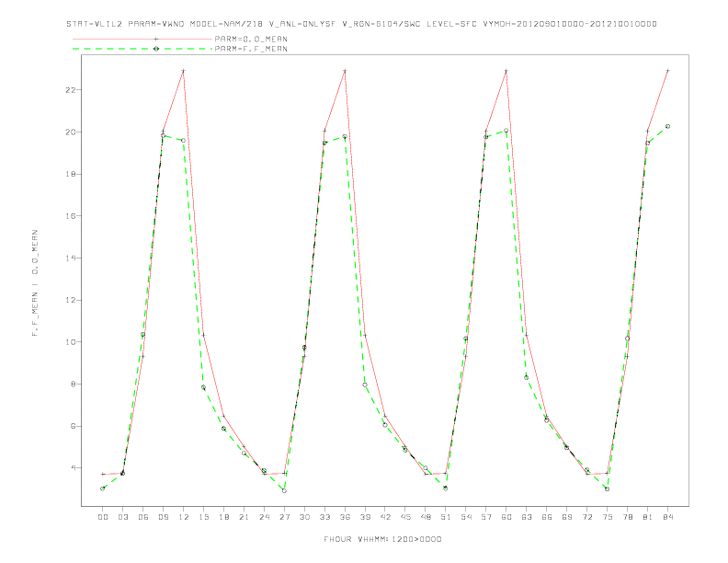This screenshot has width=728, height=563.
Task: Click the FHOUR VHHMM:1200>0000 axis title
Action: tap(382, 539)
